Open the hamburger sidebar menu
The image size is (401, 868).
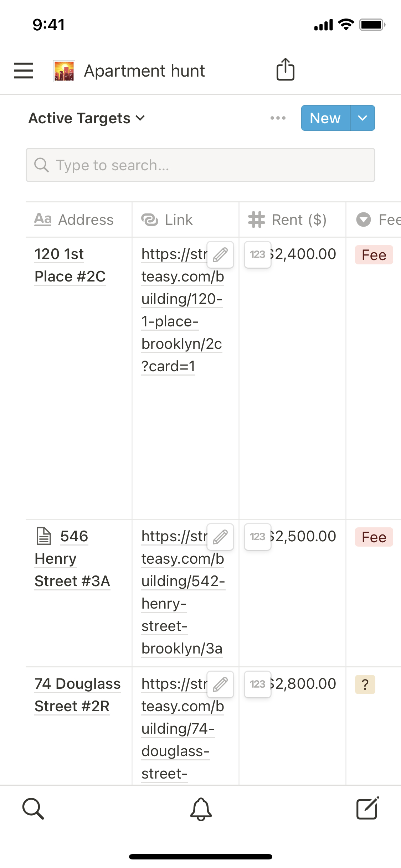[x=24, y=70]
